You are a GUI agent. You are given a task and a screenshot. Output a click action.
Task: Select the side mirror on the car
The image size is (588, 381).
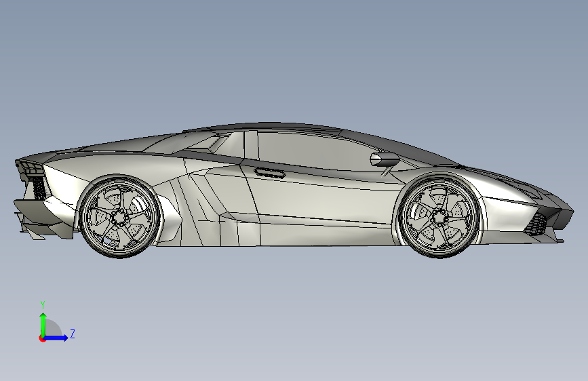[385, 159]
